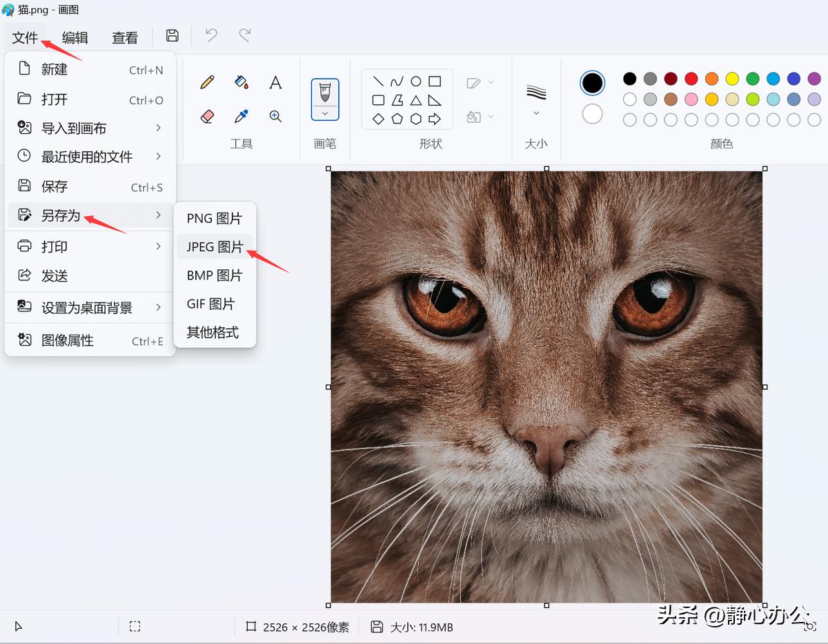
Task: Pick the red color swatch
Action: coord(691,79)
